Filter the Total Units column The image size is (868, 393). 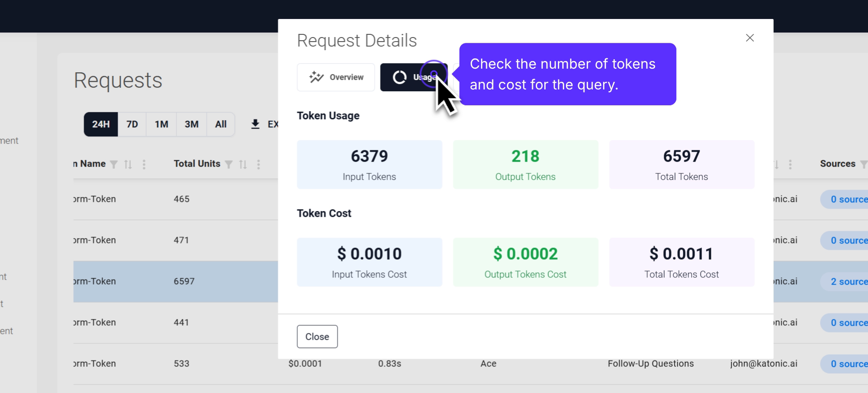click(229, 164)
